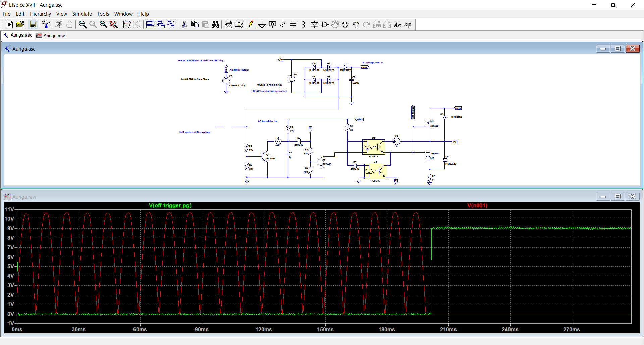Click the '12V AC transformer secondary' text
Screen dimensions: 644x345
point(269,91)
